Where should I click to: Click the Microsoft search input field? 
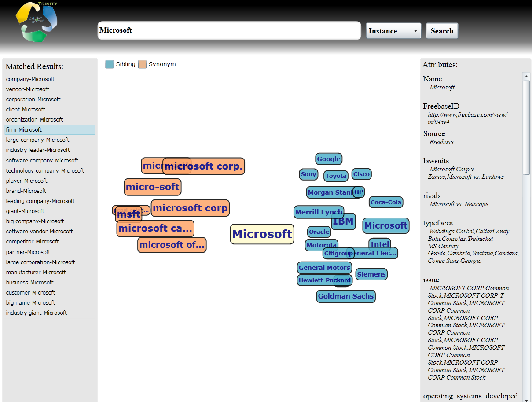click(229, 30)
